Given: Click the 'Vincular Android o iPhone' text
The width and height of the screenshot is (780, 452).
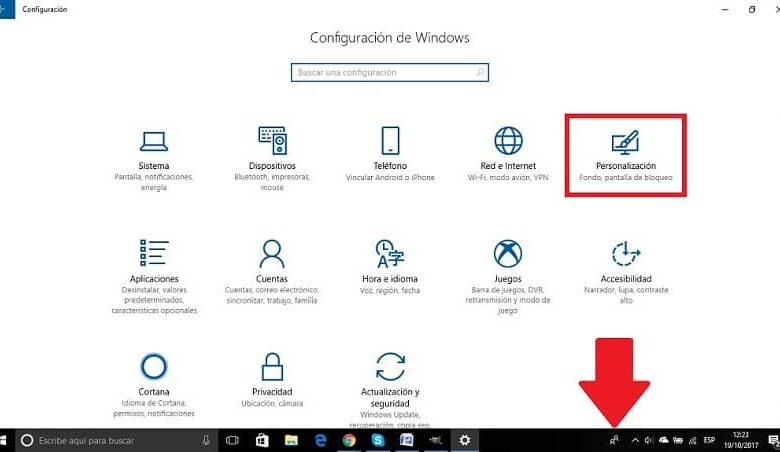Looking at the screenshot, I should (x=390, y=178).
